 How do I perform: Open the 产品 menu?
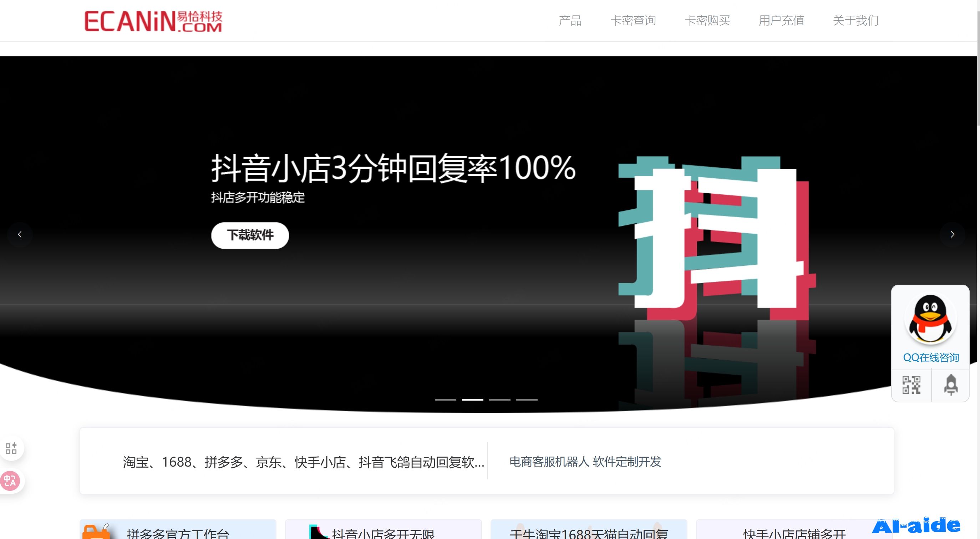(x=570, y=21)
